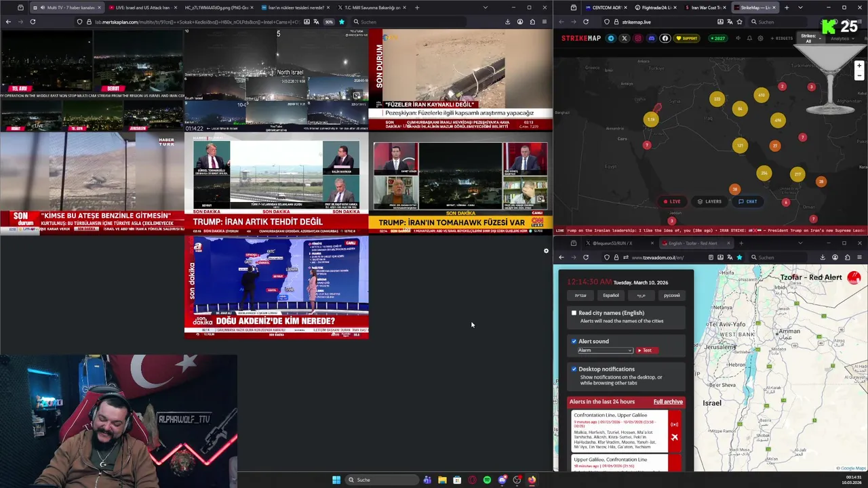Switch Tzofar language to русский

671,296
